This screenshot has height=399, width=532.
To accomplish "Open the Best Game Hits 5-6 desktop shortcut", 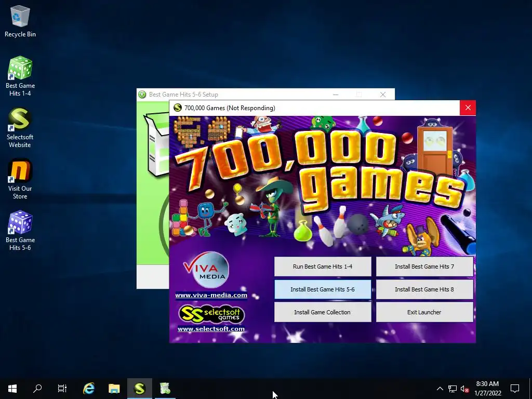I will tap(20, 231).
